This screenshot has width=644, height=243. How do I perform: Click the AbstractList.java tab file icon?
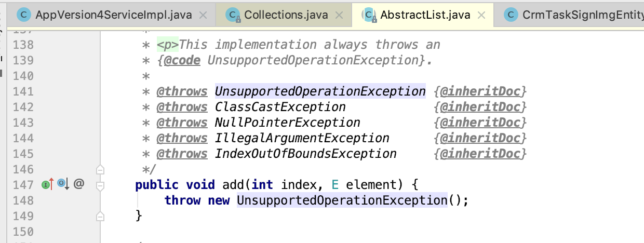(369, 15)
